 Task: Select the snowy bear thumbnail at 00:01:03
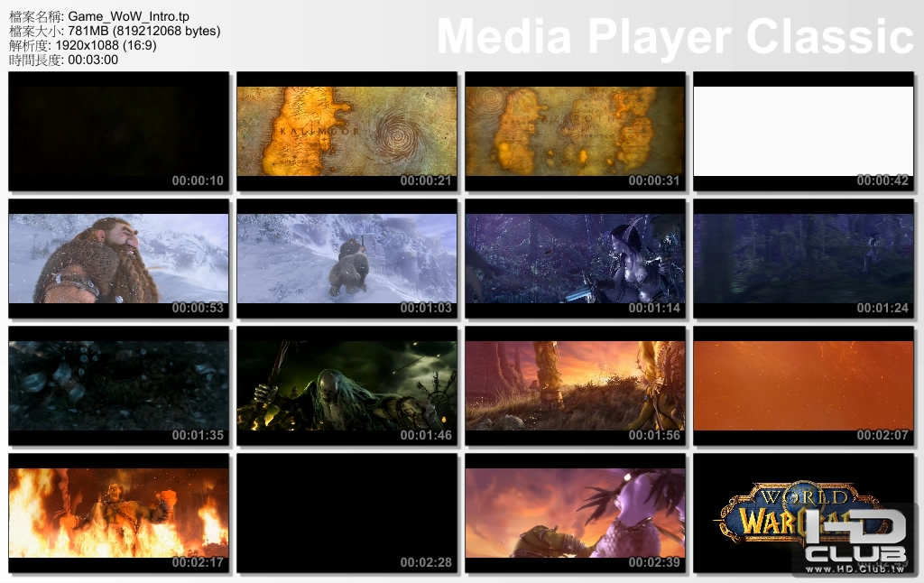pos(346,258)
